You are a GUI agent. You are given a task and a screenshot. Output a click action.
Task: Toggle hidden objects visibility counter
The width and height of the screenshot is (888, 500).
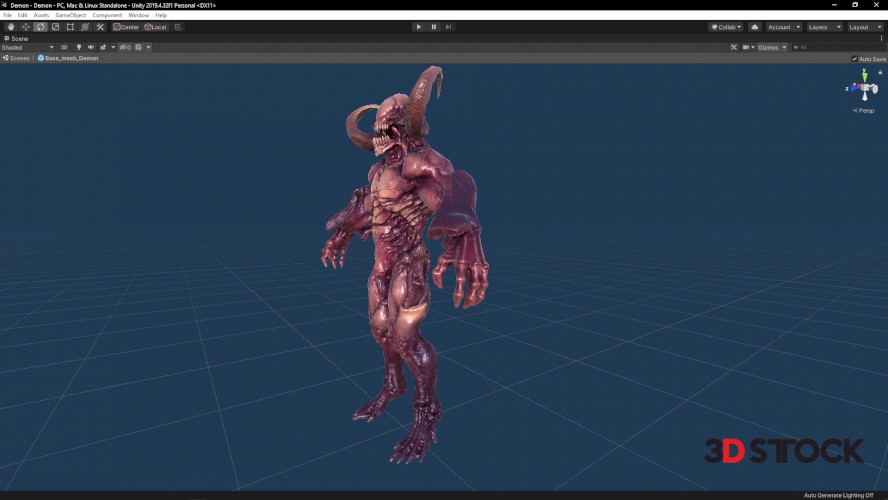click(x=125, y=47)
